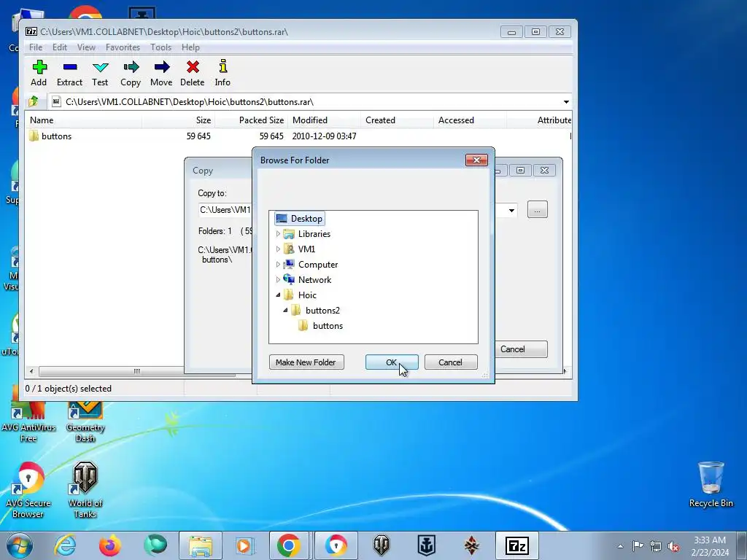Open the 7-Zip address bar dropdown
This screenshot has width=747, height=560.
(566, 102)
